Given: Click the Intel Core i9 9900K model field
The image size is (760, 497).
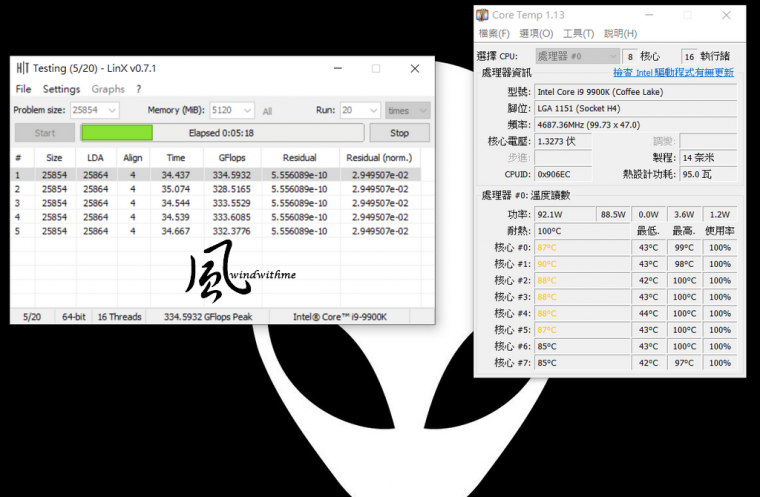Looking at the screenshot, I should (636, 91).
